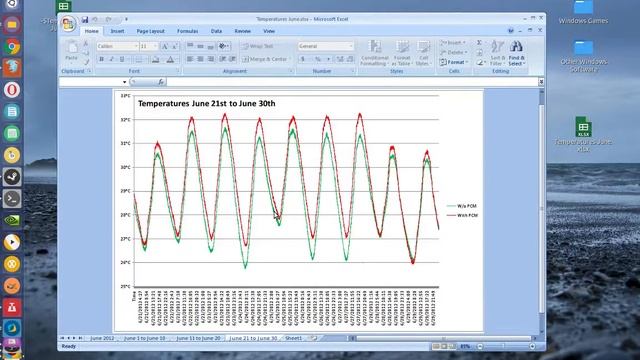Select the 'June 1 to June 10' sheet tab
Viewport: 640px width, 360px height.
click(144, 338)
